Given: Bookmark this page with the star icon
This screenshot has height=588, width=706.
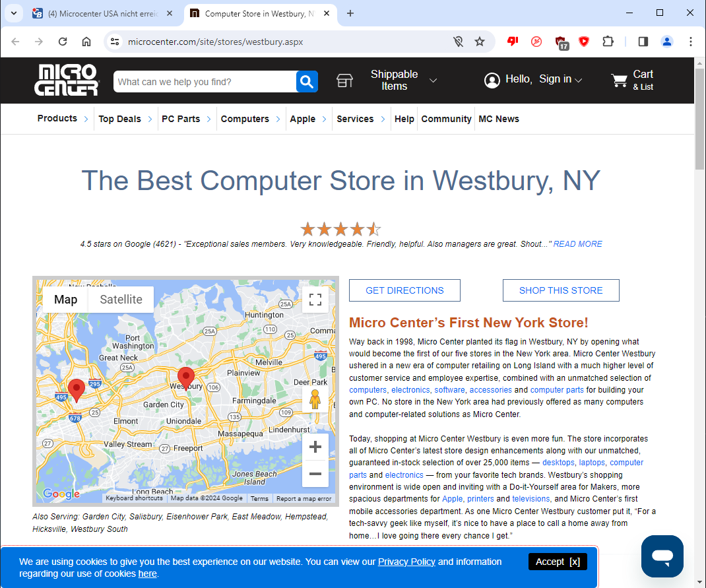Looking at the screenshot, I should click(x=480, y=42).
